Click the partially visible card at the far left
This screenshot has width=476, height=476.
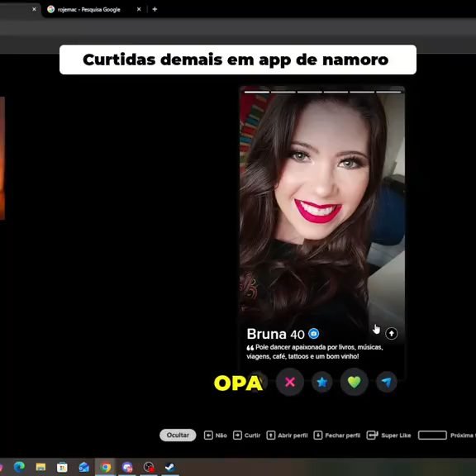(x=2, y=158)
